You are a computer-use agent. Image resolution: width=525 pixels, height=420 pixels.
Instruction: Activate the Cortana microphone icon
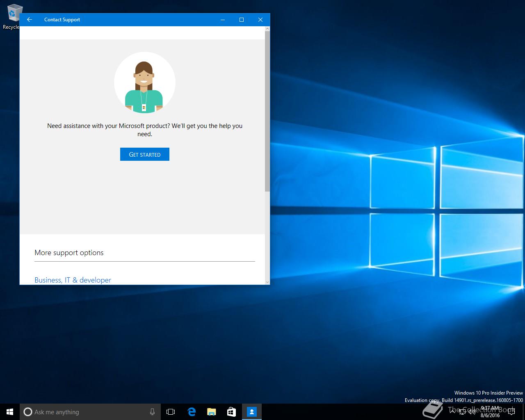point(152,412)
